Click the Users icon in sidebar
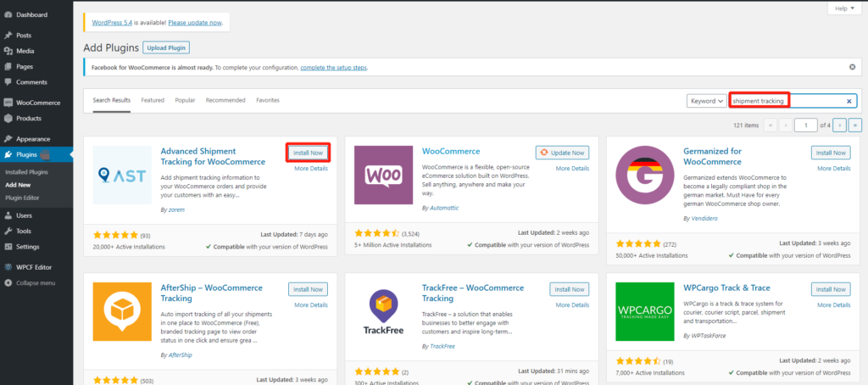868x385 pixels. pos(8,215)
